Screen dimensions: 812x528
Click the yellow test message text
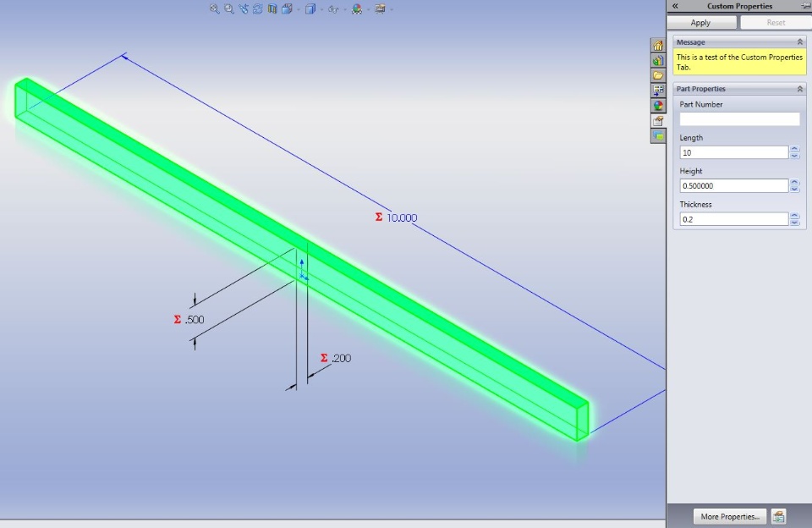739,62
